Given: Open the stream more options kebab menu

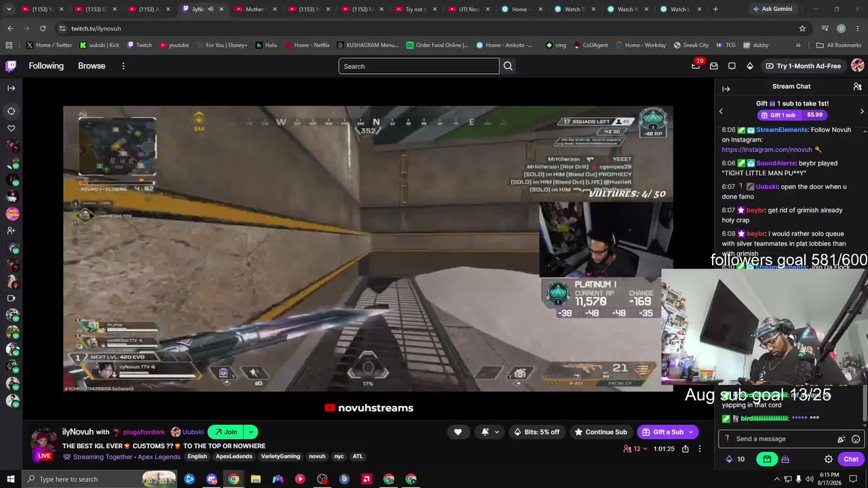Looking at the screenshot, I should point(700,449).
